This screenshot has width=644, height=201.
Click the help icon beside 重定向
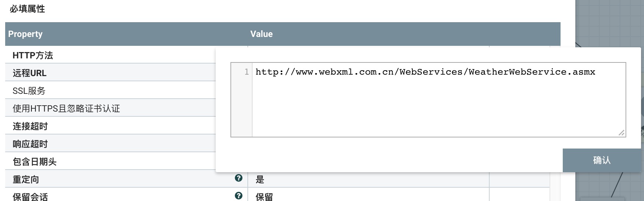[239, 178]
